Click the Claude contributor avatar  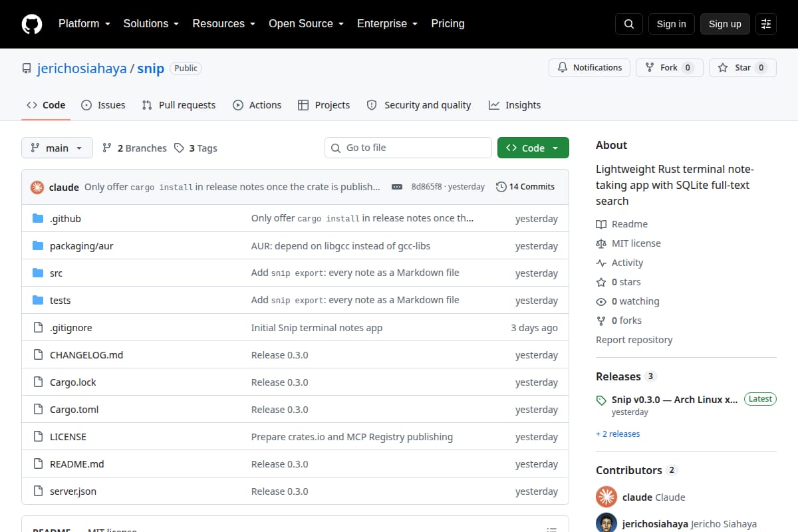(x=606, y=497)
